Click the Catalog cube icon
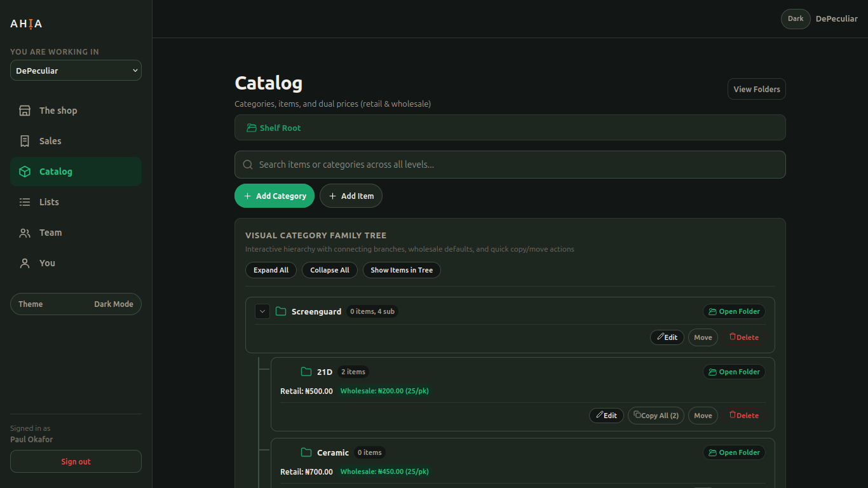The image size is (868, 488). coord(25,172)
